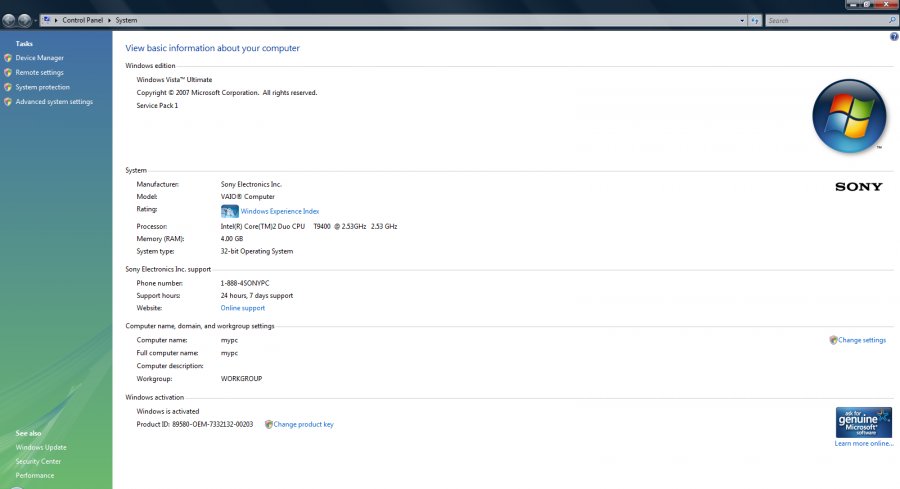Click the address bar location icon
Viewport: 900px width, 489px height.
coord(47,20)
